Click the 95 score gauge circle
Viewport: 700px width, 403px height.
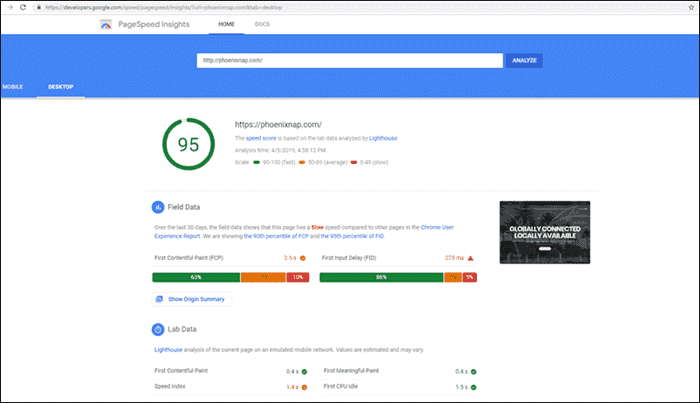coord(188,144)
